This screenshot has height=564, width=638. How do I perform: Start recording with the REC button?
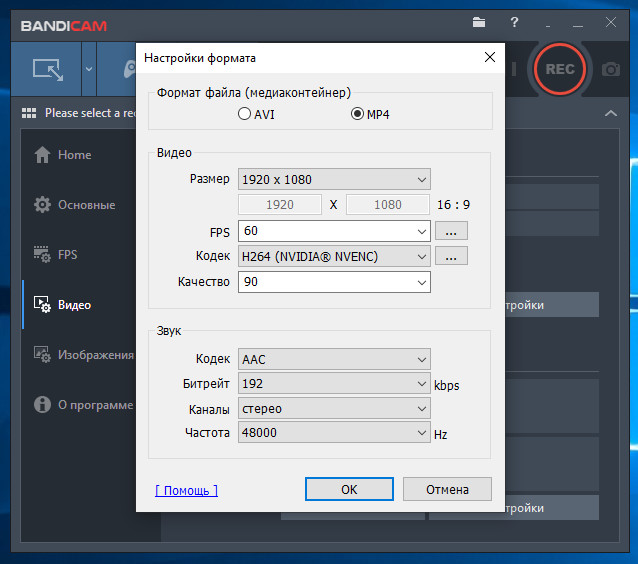pos(560,69)
